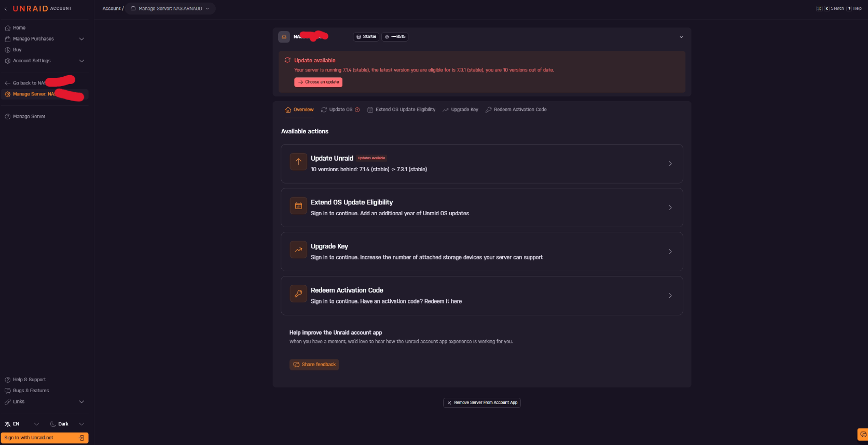Expand the Links section in sidebar
Screen dimensions: 868x445
[81, 402]
